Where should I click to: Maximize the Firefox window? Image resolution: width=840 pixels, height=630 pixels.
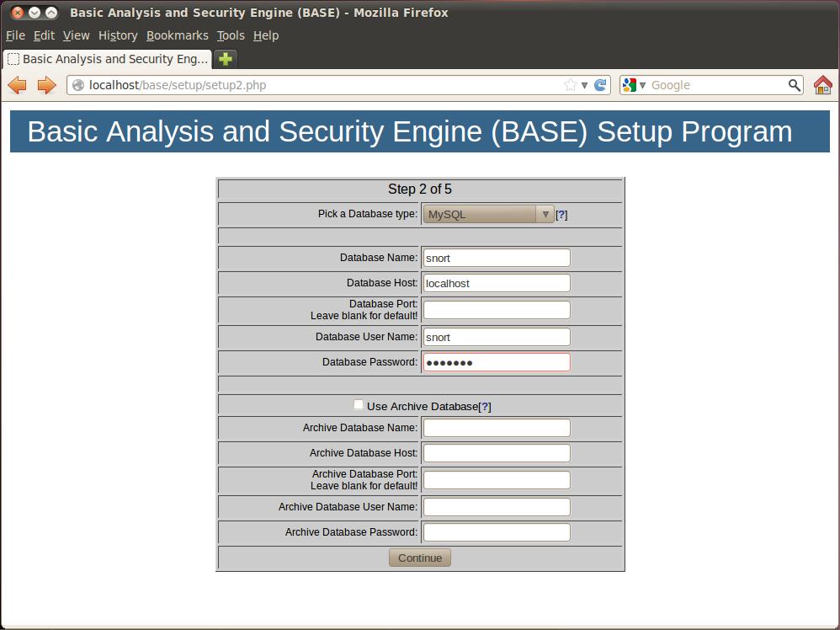[x=51, y=13]
